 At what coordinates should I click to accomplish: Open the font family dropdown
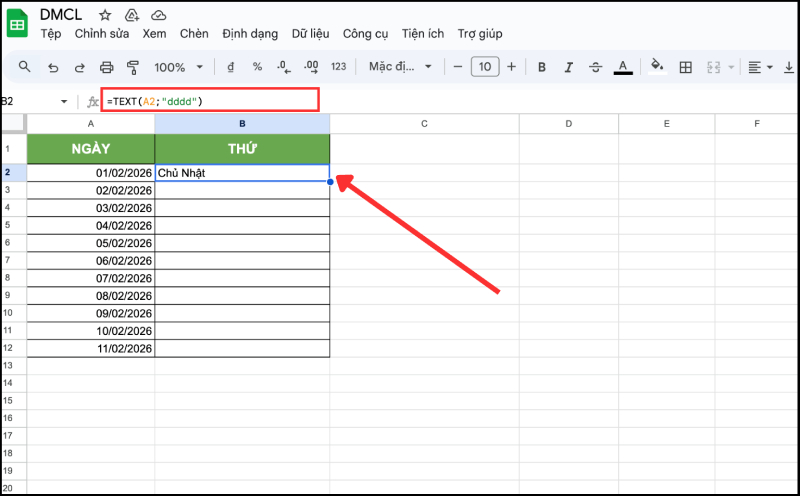(x=400, y=67)
